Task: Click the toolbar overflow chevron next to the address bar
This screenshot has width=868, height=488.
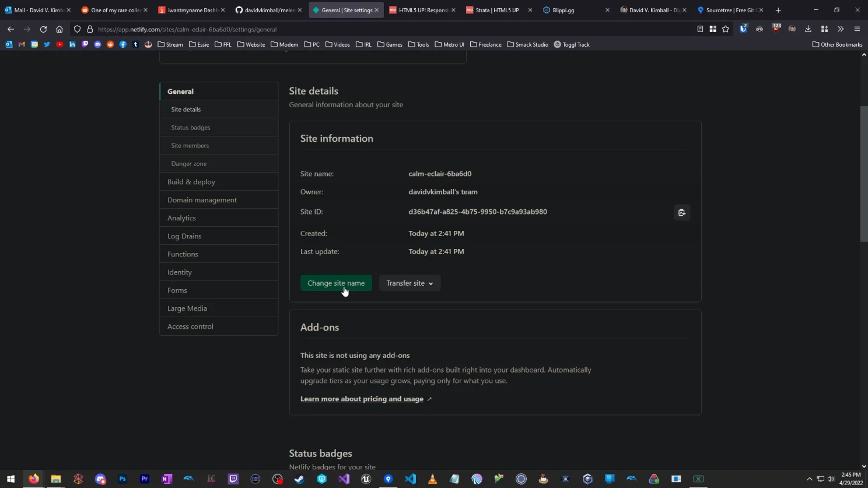Action: click(841, 29)
